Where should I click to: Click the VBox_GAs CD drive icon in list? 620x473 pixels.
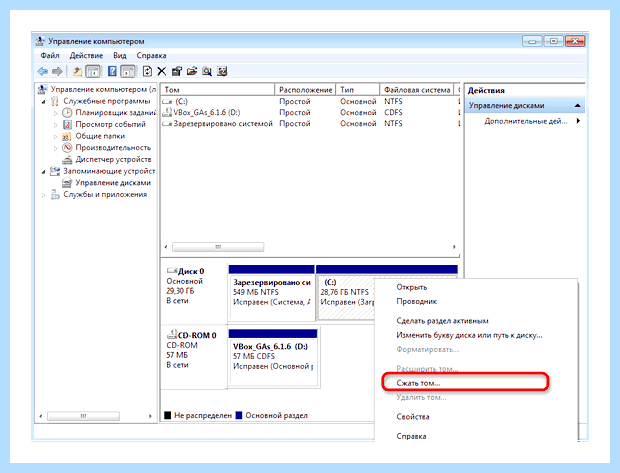pyautogui.click(x=168, y=112)
